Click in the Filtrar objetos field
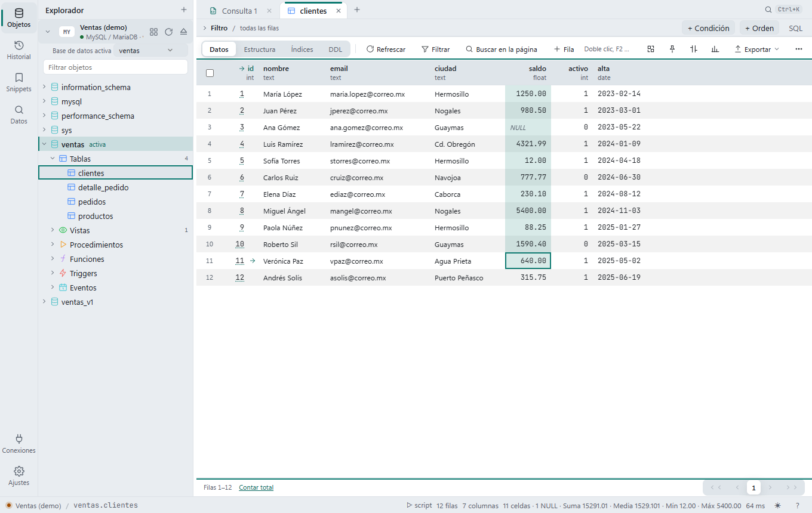Viewport: 812px width, 513px height. point(116,67)
